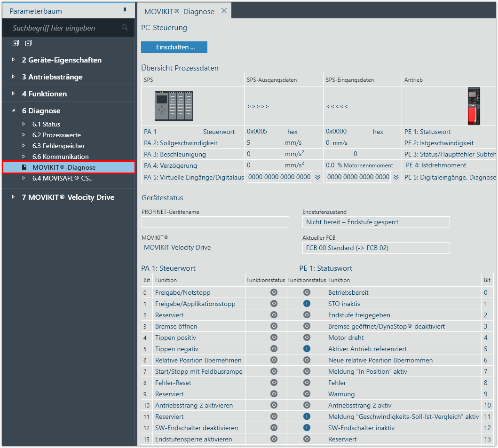Toggle Bremse öffnen function status indicator

(274, 326)
